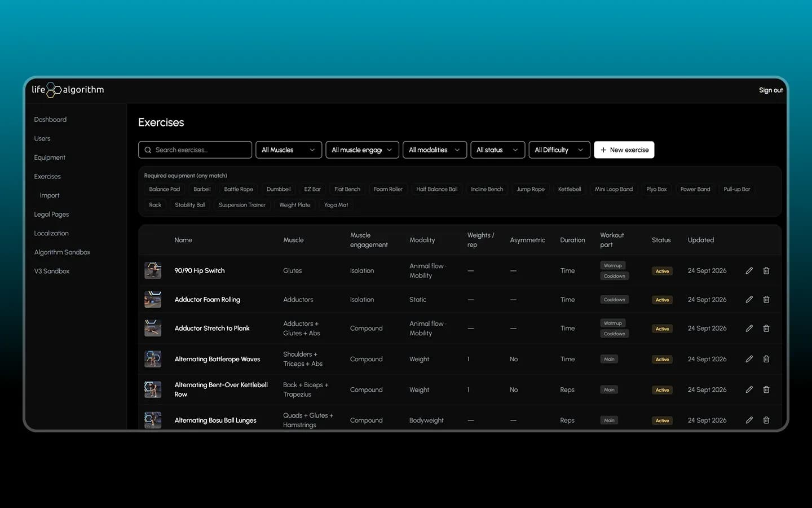Toggle the Kettlebell equipment filter
This screenshot has width=812, height=508.
coord(570,189)
